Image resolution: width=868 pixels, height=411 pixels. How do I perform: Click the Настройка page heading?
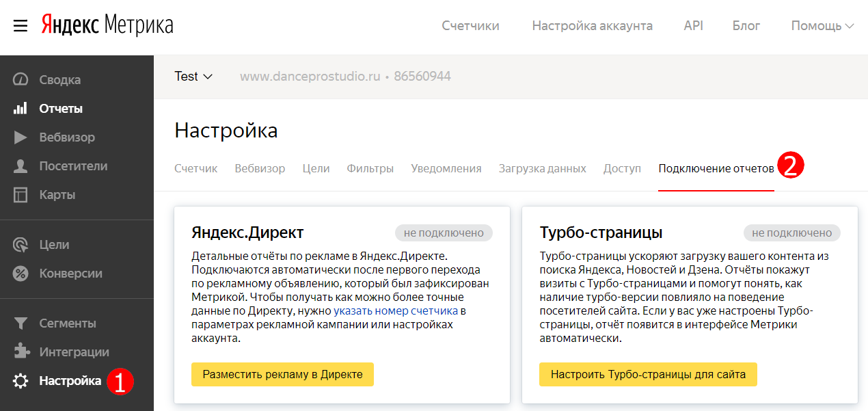point(226,130)
